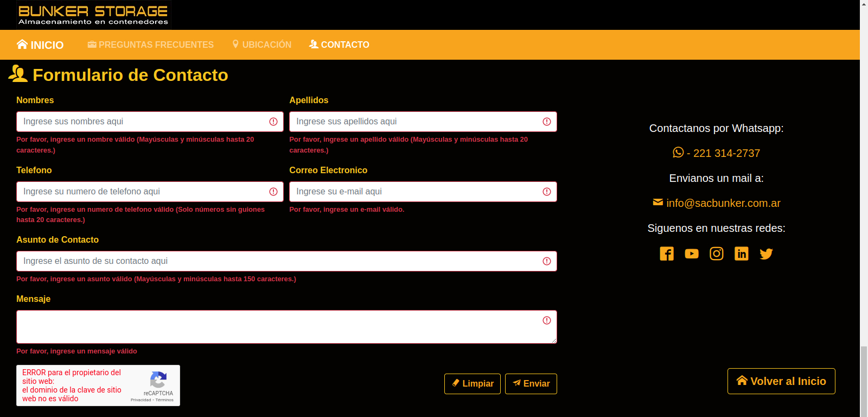The height and width of the screenshot is (417, 868).
Task: Click the Volver al Inicio button
Action: click(781, 381)
